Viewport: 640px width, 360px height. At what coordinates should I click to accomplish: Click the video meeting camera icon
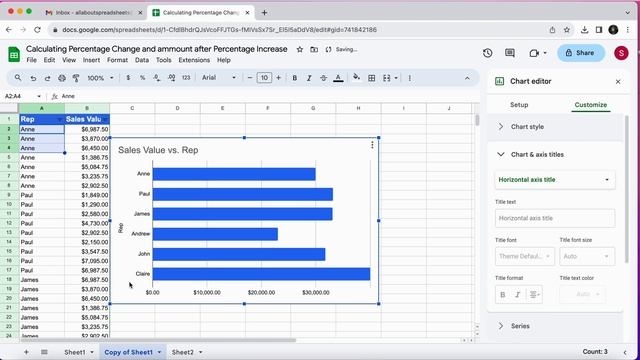coord(534,53)
